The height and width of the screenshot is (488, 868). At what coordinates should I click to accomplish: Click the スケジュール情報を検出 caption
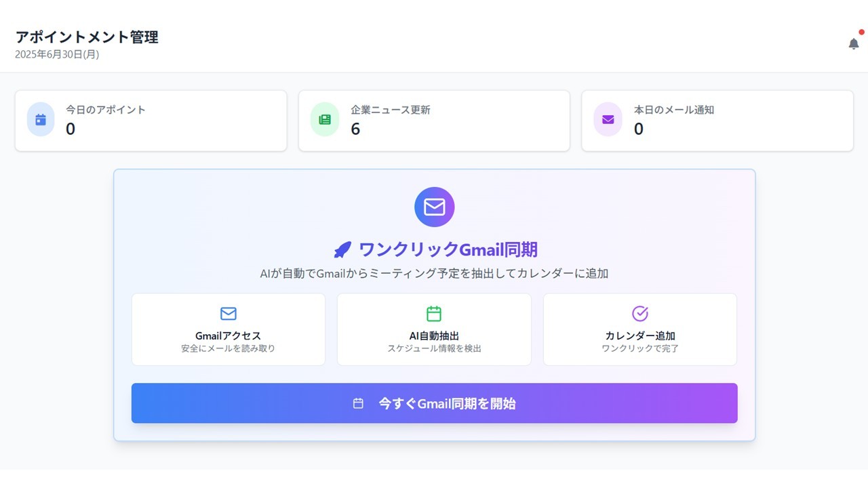pyautogui.click(x=434, y=348)
